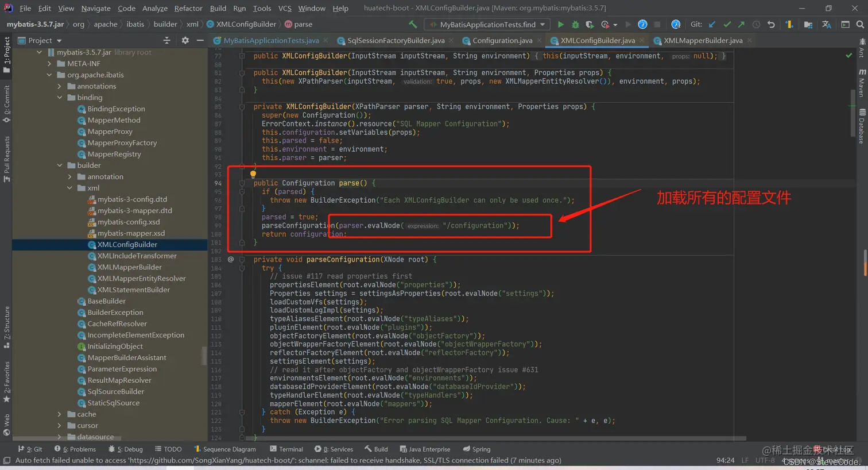Viewport: 868px width, 470px height.
Task: Expand the cache package
Action: pos(59,414)
